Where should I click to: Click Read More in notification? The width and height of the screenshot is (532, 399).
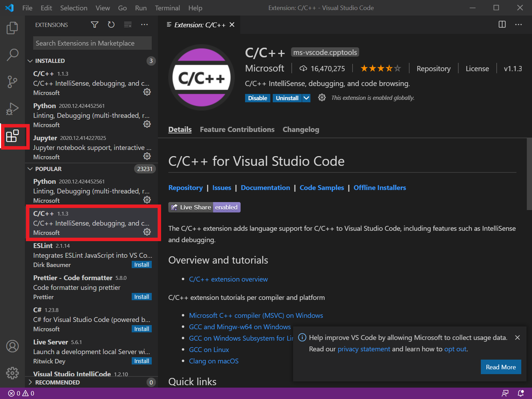[x=501, y=367]
